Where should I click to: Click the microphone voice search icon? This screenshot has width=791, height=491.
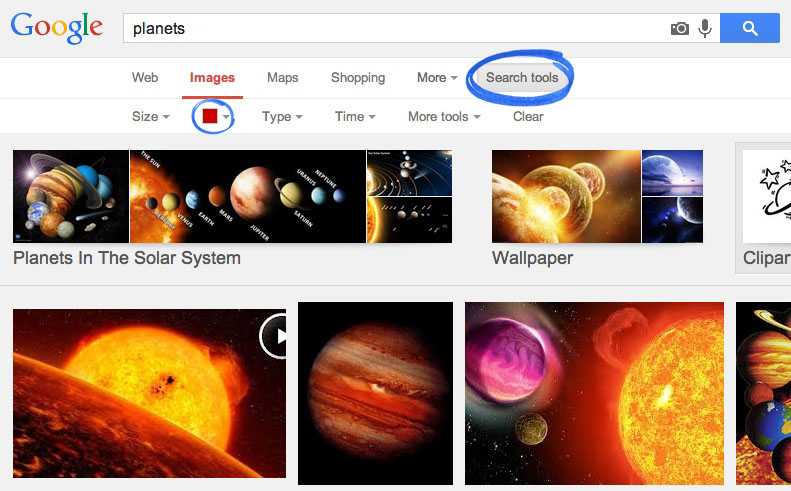tap(705, 28)
